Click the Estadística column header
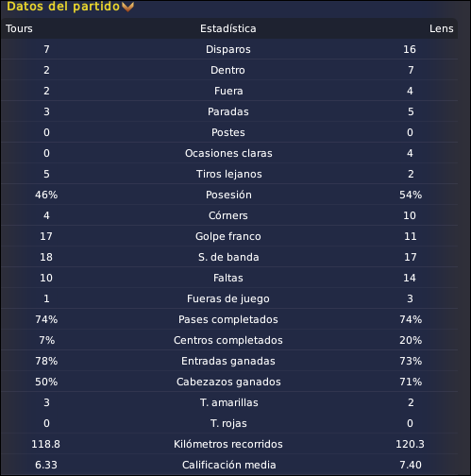The height and width of the screenshot is (476, 471). [228, 28]
